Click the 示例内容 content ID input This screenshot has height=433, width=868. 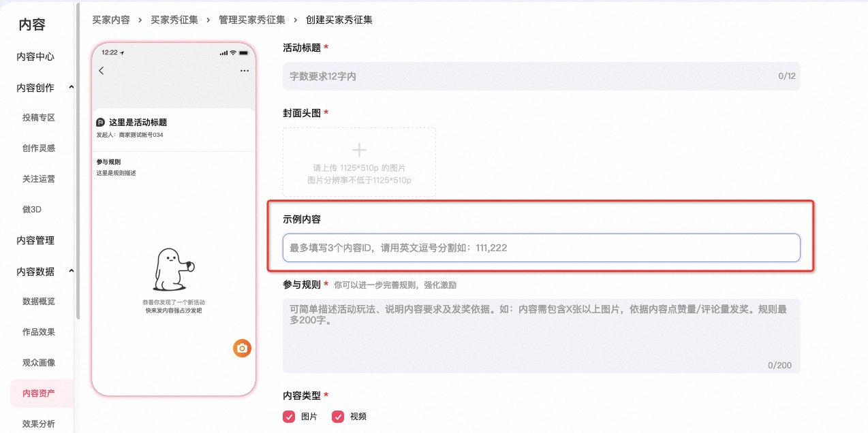(x=542, y=248)
